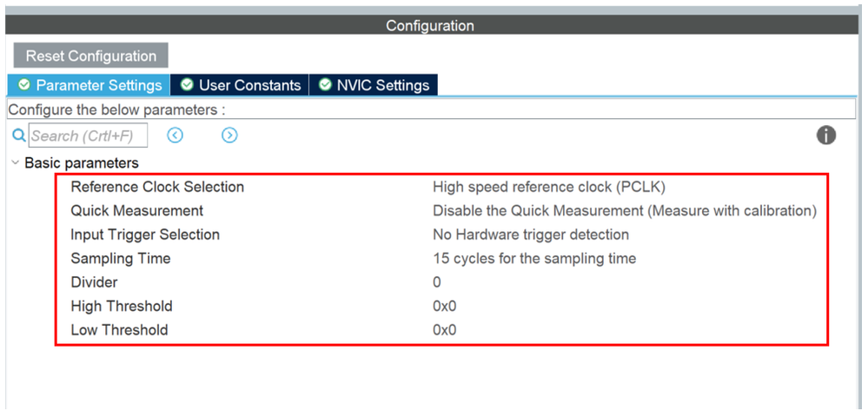The height and width of the screenshot is (417, 868).
Task: Click the Parameter Settings green check icon
Action: (23, 85)
